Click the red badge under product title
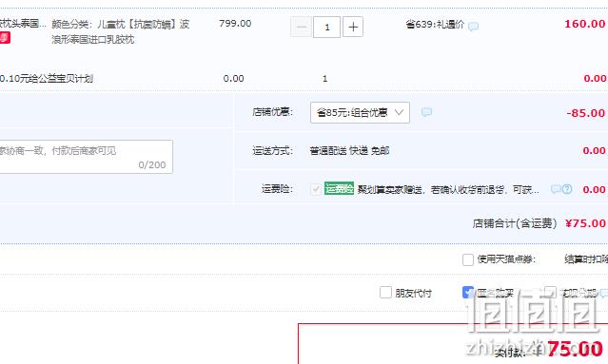The width and height of the screenshot is (608, 364). point(5,38)
